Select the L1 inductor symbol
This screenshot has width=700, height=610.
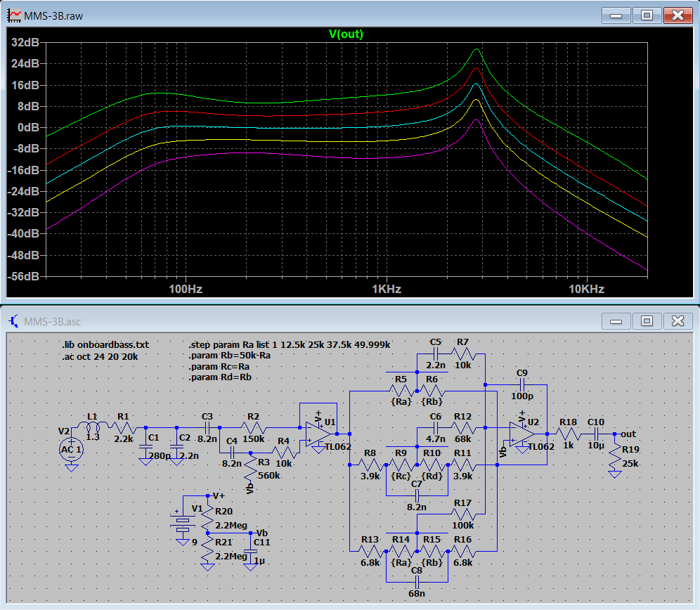(92, 427)
